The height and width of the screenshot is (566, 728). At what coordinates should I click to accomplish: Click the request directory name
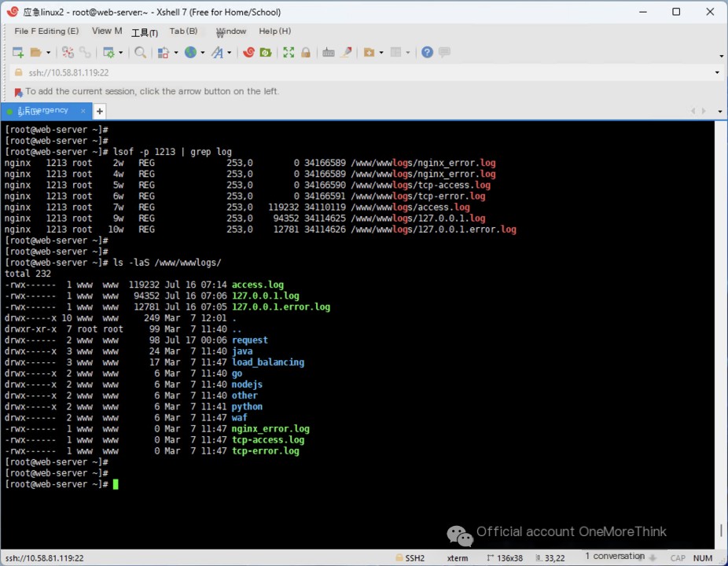point(250,340)
